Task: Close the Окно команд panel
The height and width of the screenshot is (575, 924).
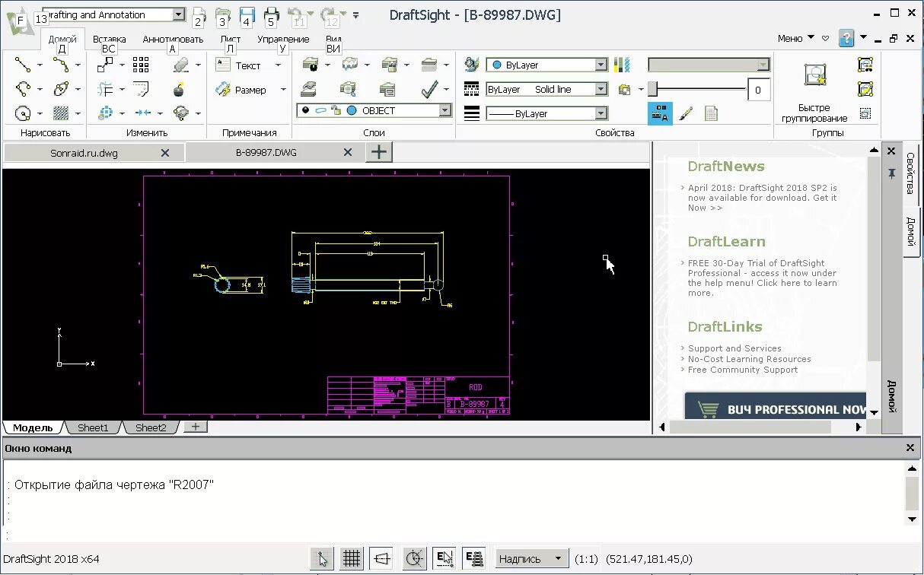Action: [910, 448]
